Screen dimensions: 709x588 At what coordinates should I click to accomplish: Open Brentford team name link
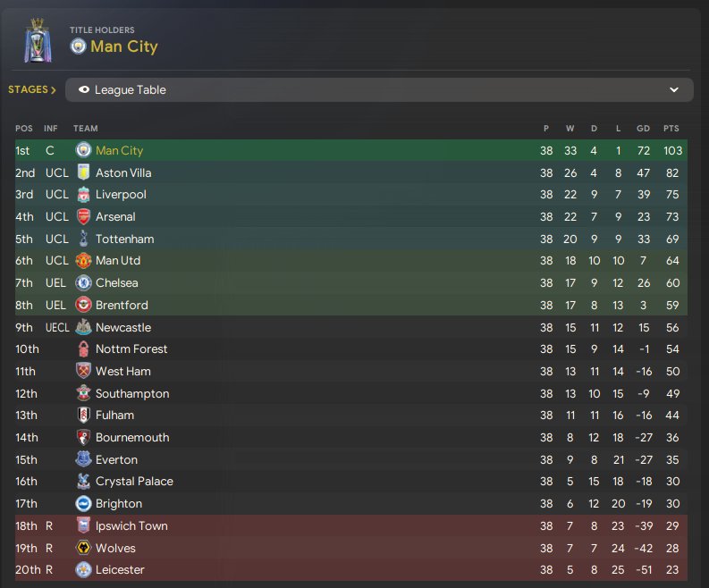122,305
